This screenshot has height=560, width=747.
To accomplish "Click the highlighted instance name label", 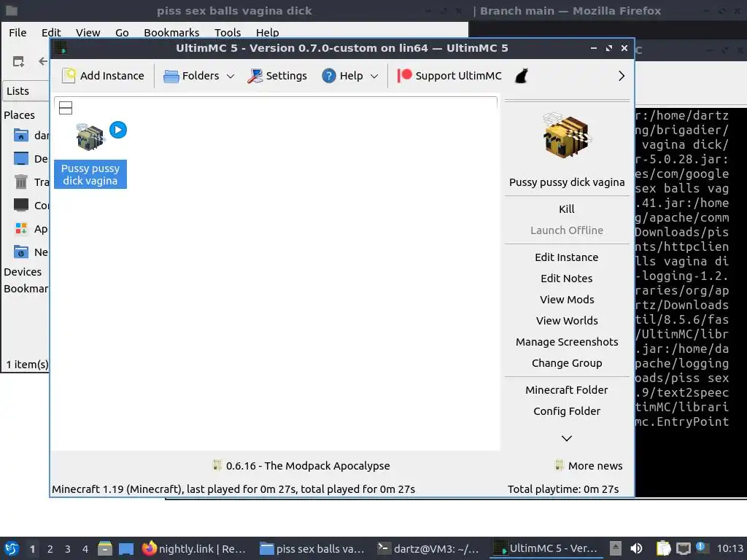I will click(90, 174).
